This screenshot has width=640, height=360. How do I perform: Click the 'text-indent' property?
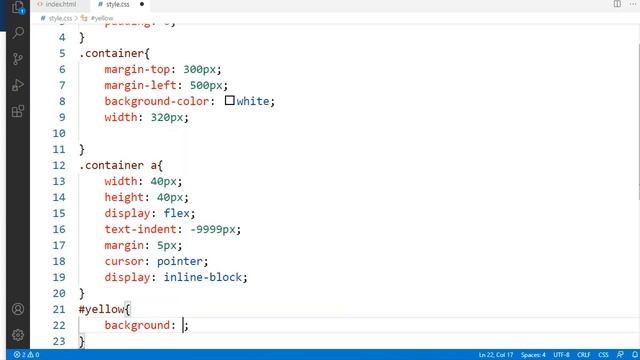(x=140, y=229)
